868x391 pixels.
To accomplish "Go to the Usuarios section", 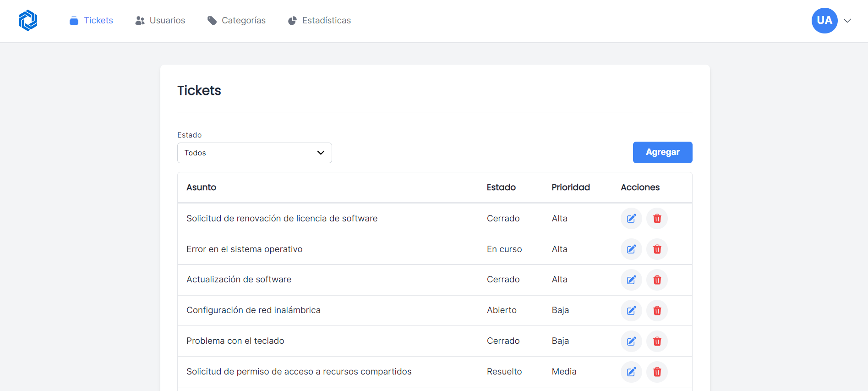I will click(160, 21).
